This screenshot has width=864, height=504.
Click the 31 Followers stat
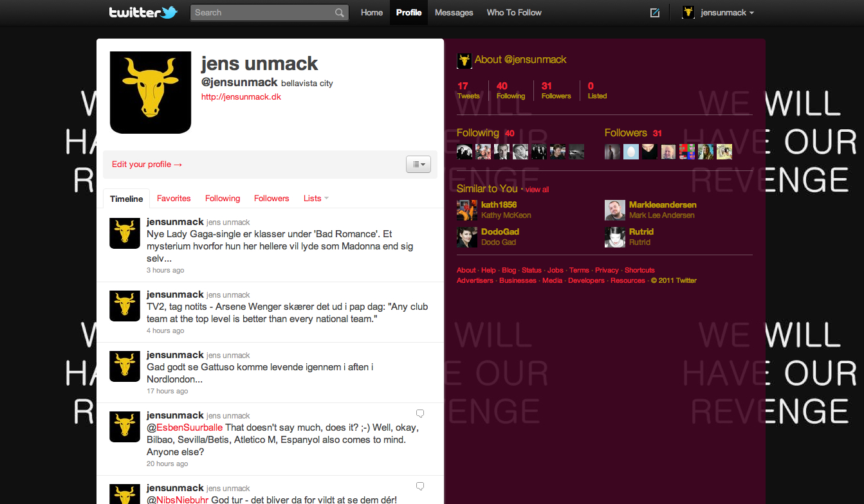[556, 91]
